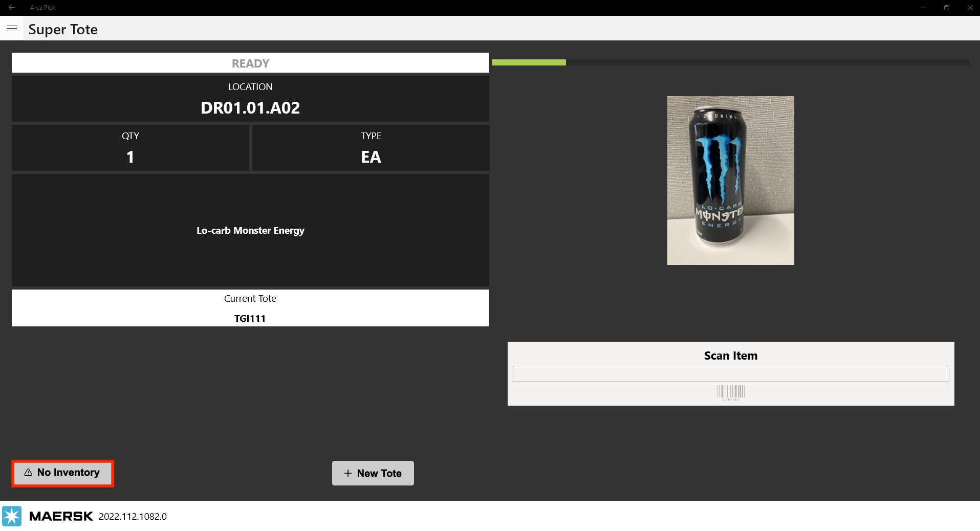Click the version number 2022.112.1082.0
This screenshot has height=531, width=980.
tap(133, 516)
